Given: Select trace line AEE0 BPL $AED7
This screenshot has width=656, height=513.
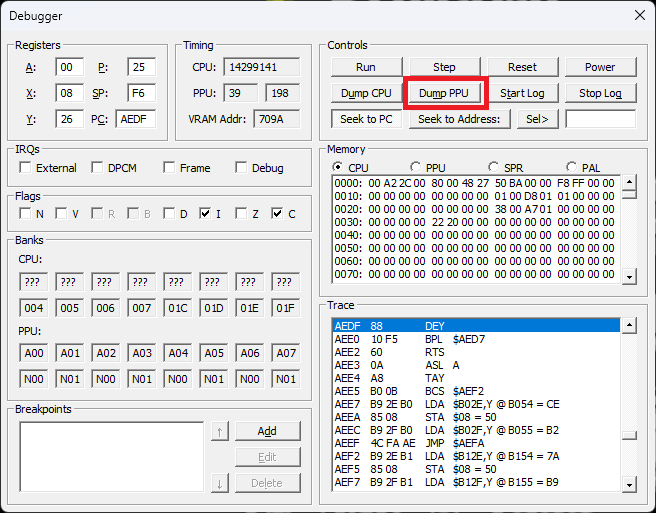Looking at the screenshot, I should [476, 339].
